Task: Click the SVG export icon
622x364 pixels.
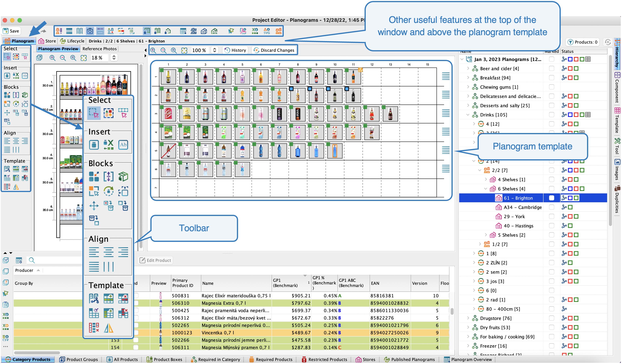Action: pos(267,31)
